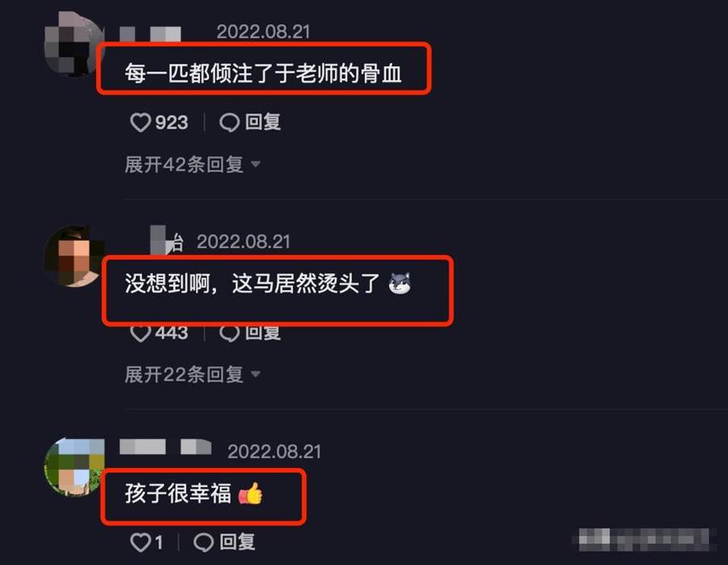Image resolution: width=728 pixels, height=565 pixels.
Task: Open the first commenter's avatar
Action: point(74,44)
